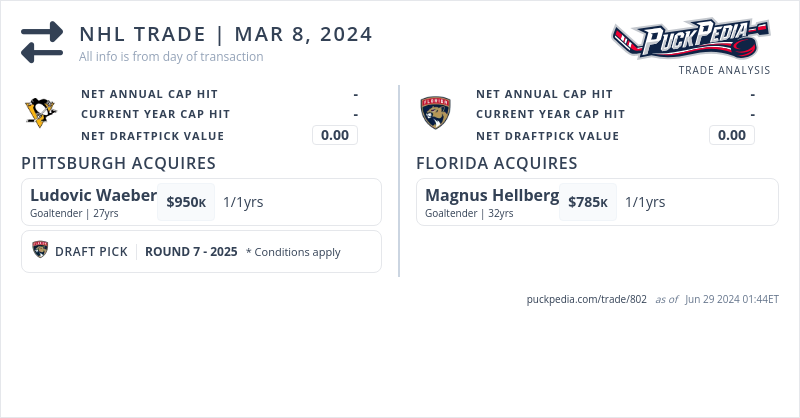This screenshot has width=800, height=418.
Task: Open the puckpedia.com/trade/802 link
Action: [x=587, y=299]
